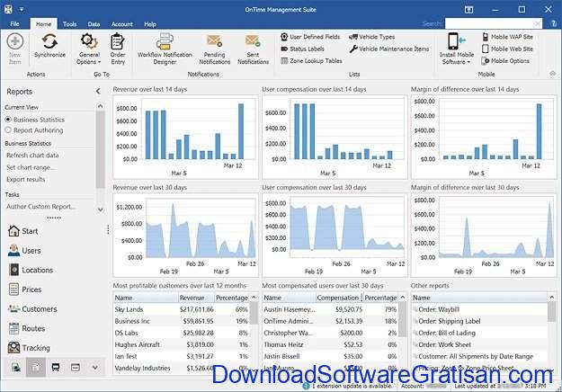Launch Workflow Notification Designer
Screen dimensions: 562x392
[165, 49]
